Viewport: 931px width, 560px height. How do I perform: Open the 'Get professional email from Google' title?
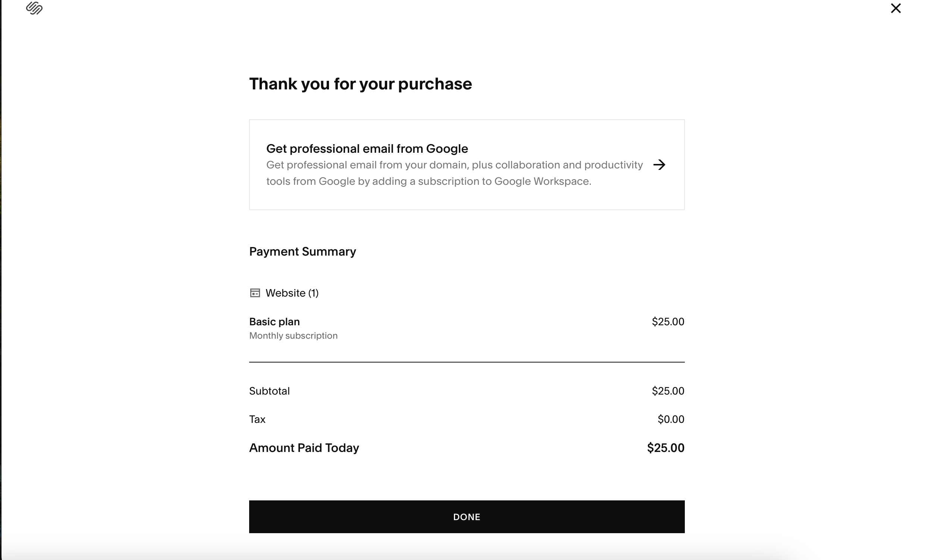(367, 149)
